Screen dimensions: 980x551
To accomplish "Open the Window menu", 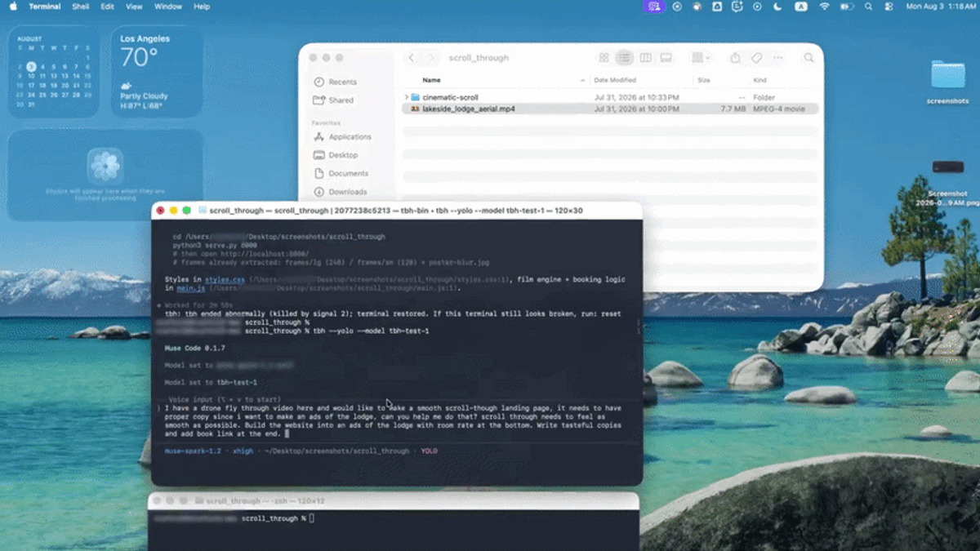I will coord(168,7).
